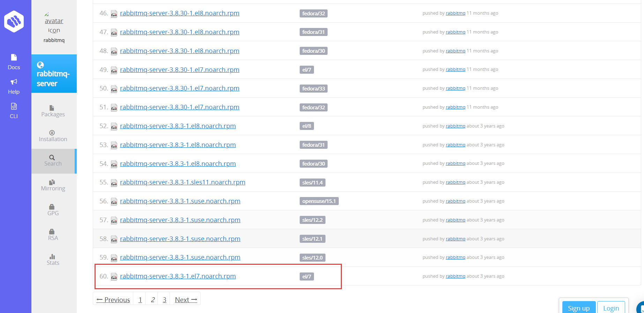Click the rpm icon on row 52
Viewport: 644px width, 313px height.
click(x=114, y=127)
